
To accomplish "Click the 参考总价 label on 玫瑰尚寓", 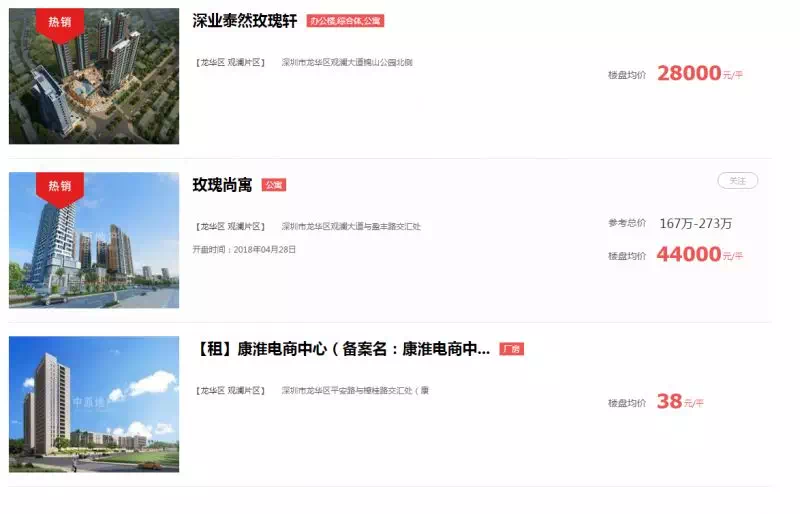I will coord(627,223).
